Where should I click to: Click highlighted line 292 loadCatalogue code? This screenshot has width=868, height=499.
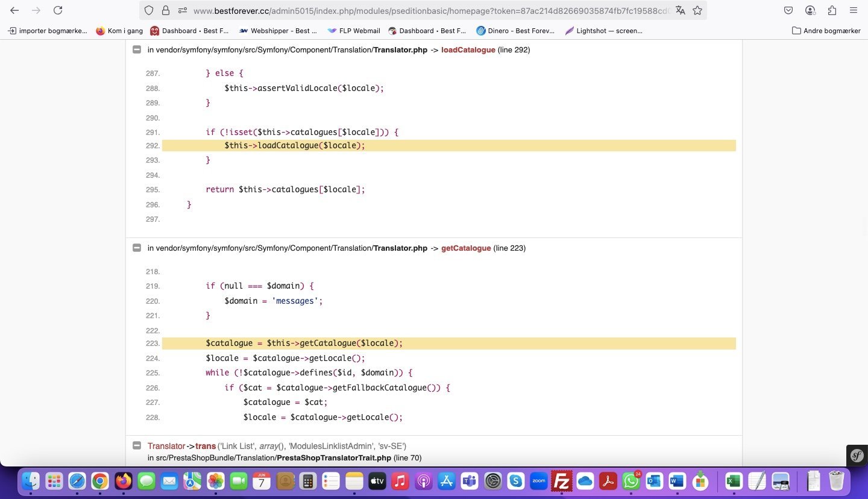(x=449, y=146)
